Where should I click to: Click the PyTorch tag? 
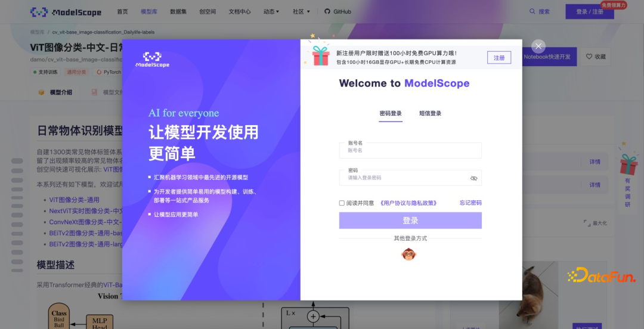point(109,72)
